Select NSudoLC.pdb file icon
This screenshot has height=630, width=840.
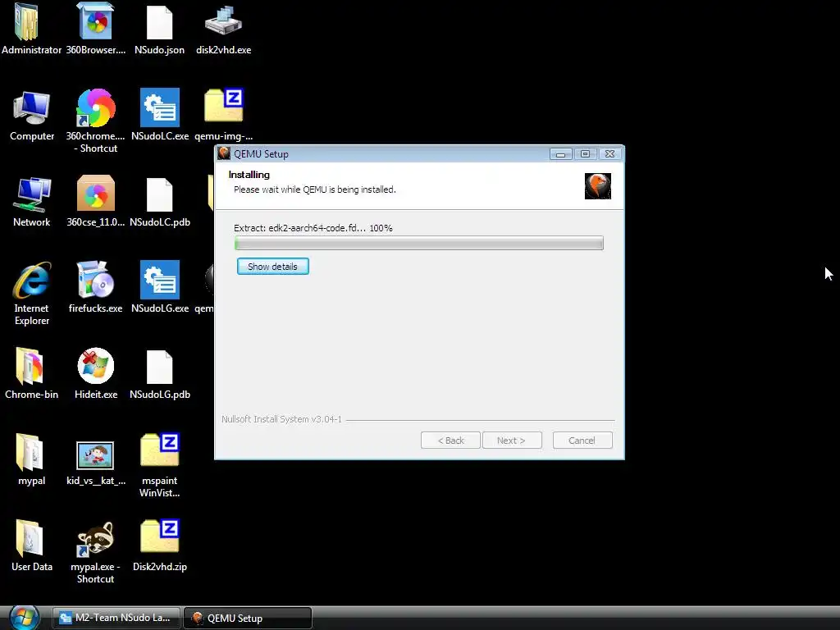160,194
